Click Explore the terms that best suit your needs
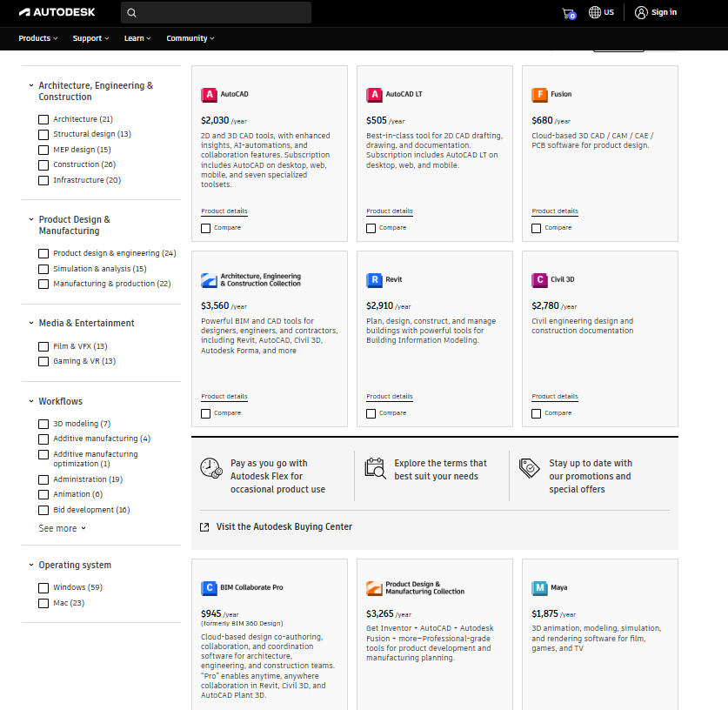Screen dimensions: 728x710 coord(441,470)
